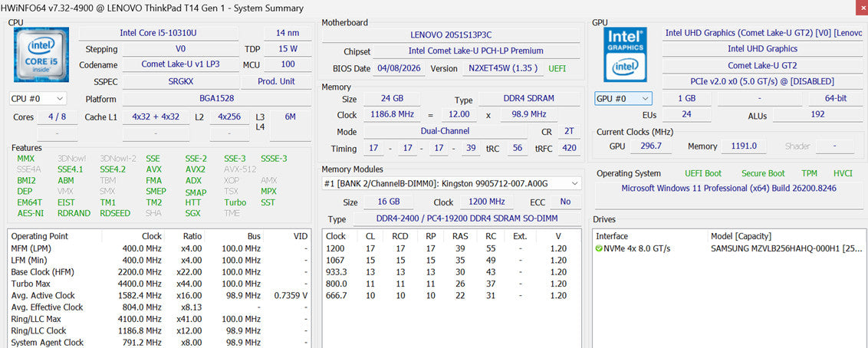The width and height of the screenshot is (868, 348).
Task: Click the BGA1528 platform value
Action: tap(216, 99)
